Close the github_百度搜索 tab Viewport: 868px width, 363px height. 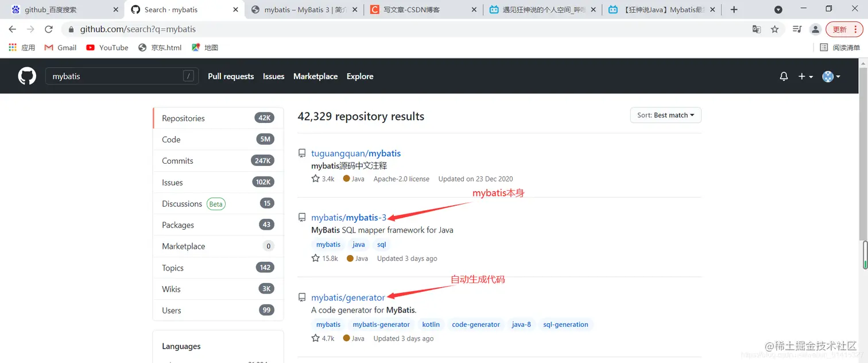coord(115,10)
